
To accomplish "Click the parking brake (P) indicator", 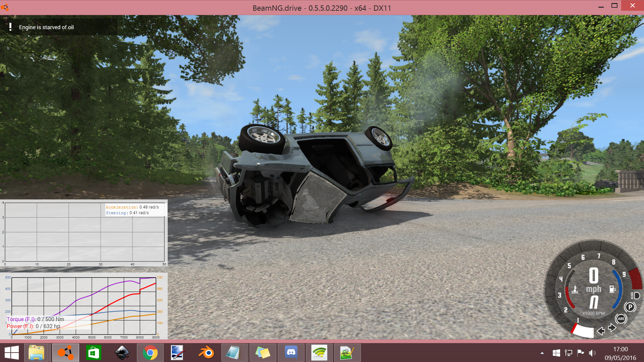I will tap(630, 307).
